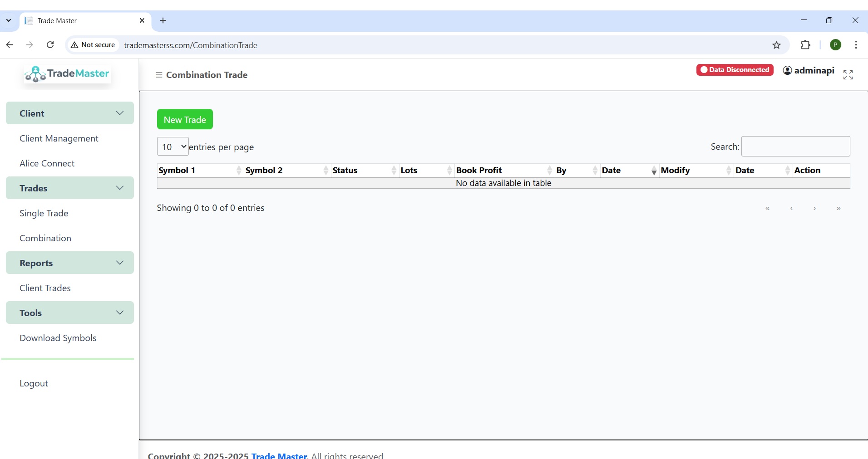Image resolution: width=868 pixels, height=459 pixels.
Task: Open the entries per page dropdown
Action: pos(173,147)
